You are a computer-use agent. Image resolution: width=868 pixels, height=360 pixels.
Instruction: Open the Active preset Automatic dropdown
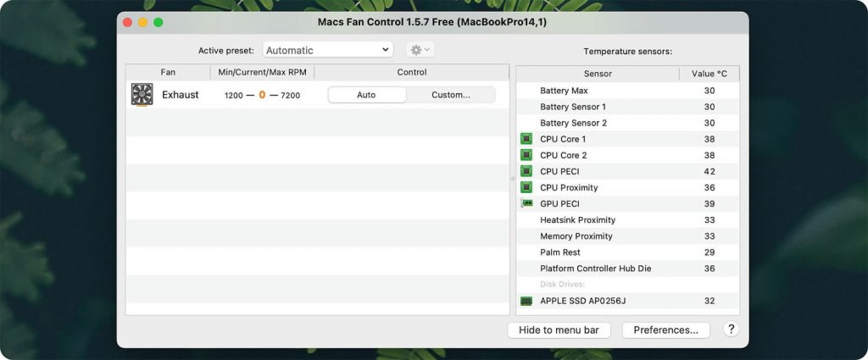[x=328, y=50]
